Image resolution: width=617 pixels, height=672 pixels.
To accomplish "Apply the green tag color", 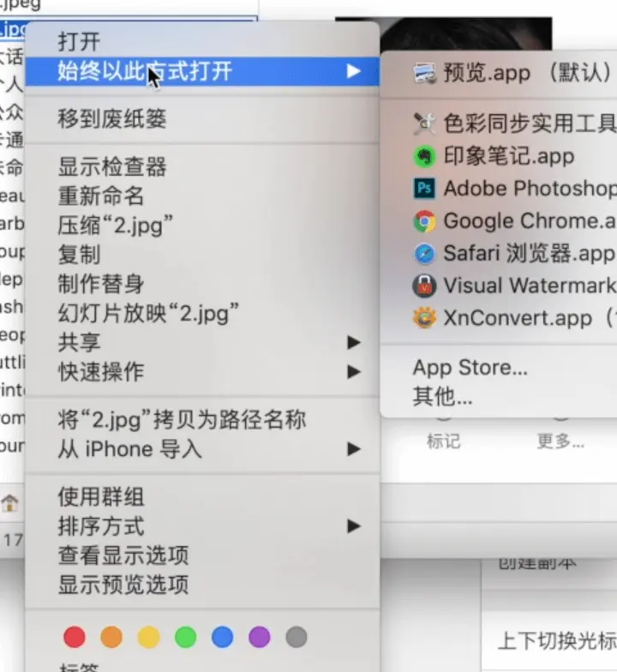I will click(x=185, y=638).
